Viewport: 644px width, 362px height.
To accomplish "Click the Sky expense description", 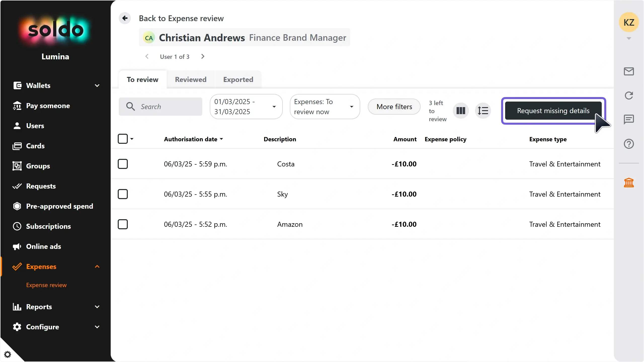I will [x=283, y=194].
